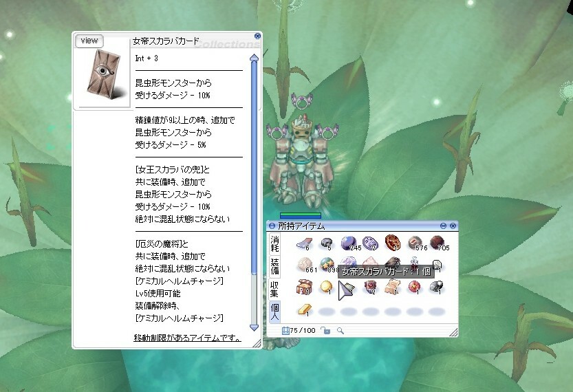Select the green star-patterned ball with count 898
Viewport: 573px width, 392px height.
pyautogui.click(x=327, y=265)
